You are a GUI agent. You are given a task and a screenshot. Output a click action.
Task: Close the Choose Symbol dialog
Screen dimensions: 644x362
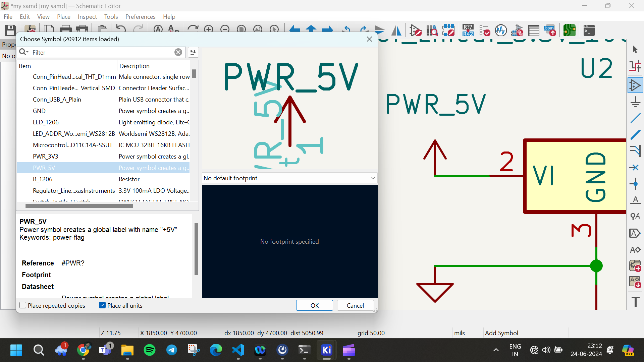(369, 39)
